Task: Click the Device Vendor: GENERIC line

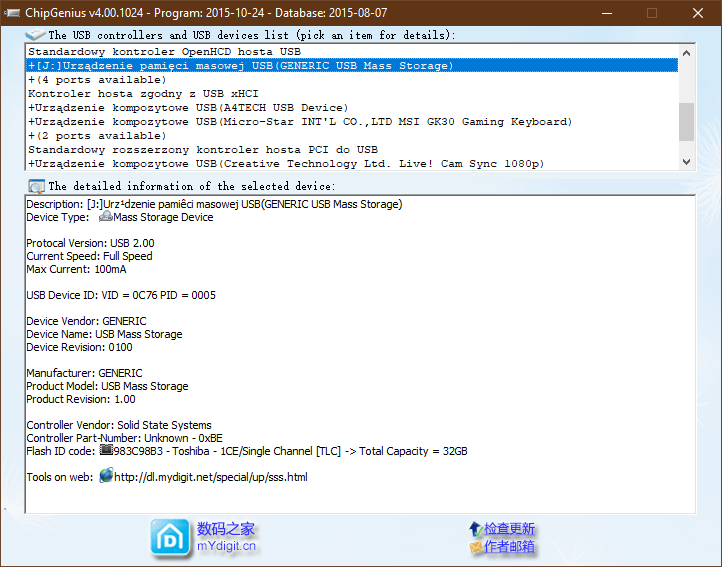Action: coord(87,321)
